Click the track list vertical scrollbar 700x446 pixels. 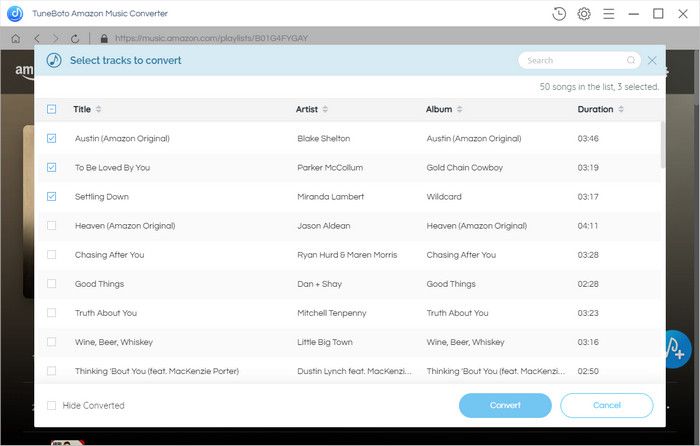(x=661, y=145)
